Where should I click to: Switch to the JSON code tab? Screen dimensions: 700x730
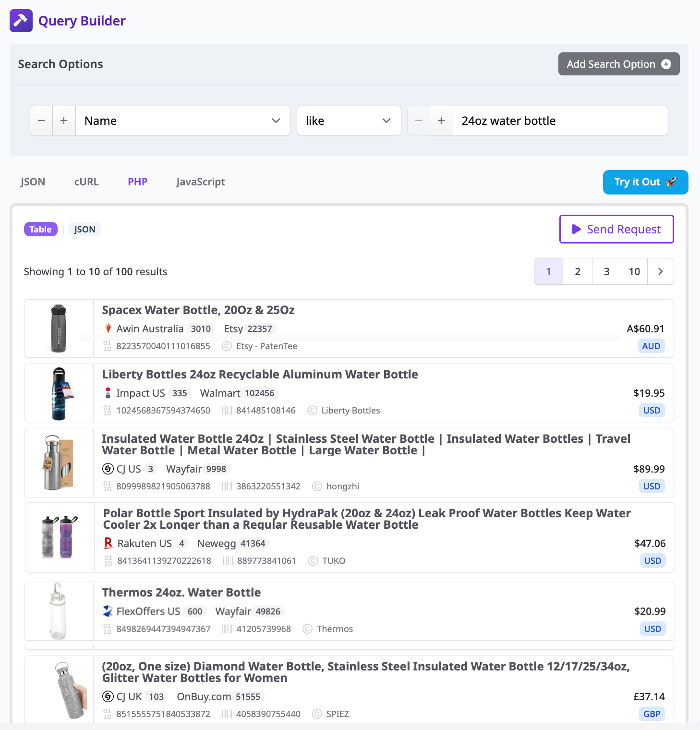33,182
